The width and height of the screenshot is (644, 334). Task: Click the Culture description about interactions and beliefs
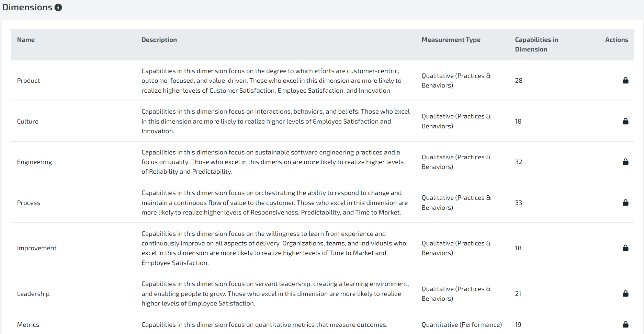pyautogui.click(x=275, y=121)
